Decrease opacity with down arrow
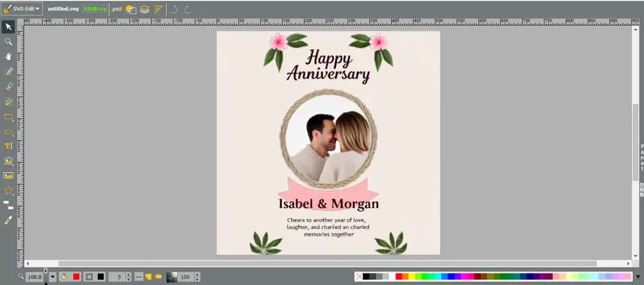Viewport: 644px width, 285px height. pyautogui.click(x=198, y=280)
